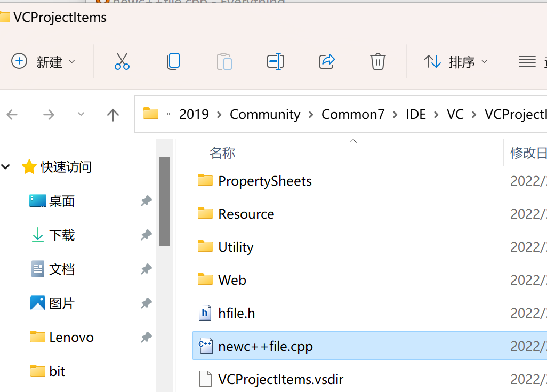The width and height of the screenshot is (547, 392).
Task: Click the C++ icon of newc++file.cpp
Action: (205, 346)
